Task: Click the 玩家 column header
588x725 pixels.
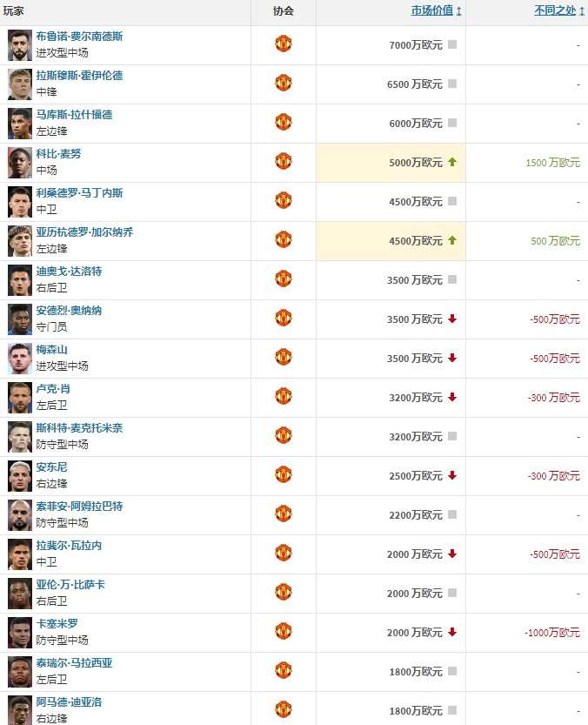Action: click(14, 11)
